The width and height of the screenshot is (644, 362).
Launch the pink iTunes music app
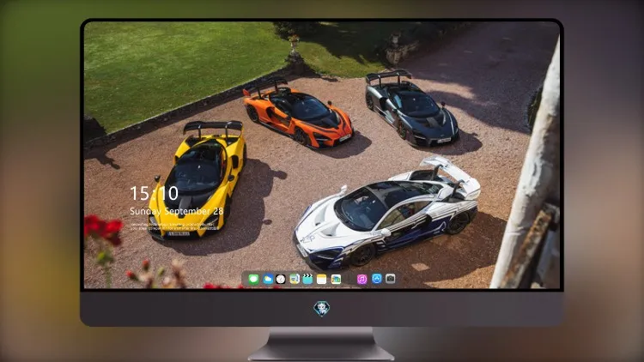click(361, 279)
